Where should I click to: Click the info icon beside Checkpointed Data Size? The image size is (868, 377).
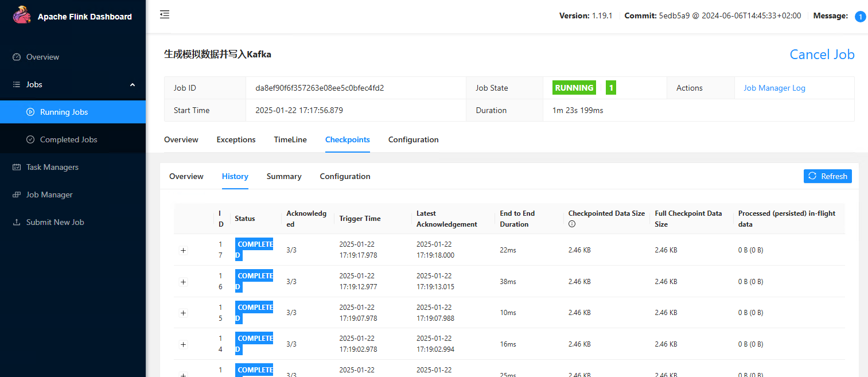[572, 224]
